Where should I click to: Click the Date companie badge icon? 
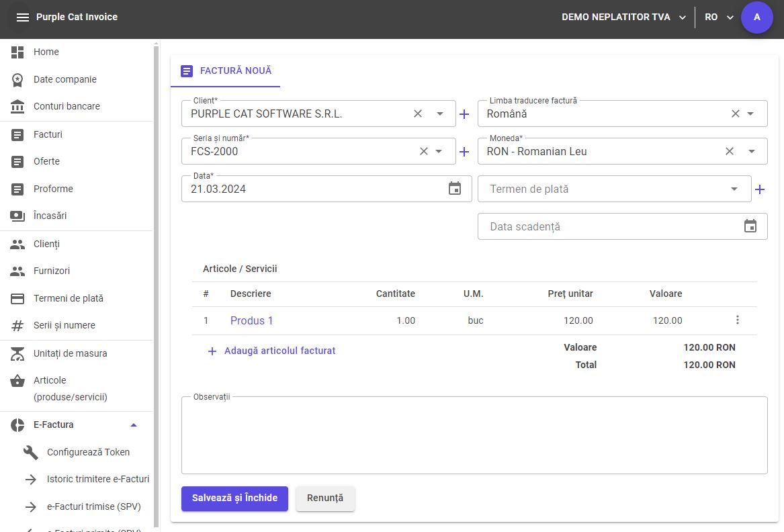(17, 79)
